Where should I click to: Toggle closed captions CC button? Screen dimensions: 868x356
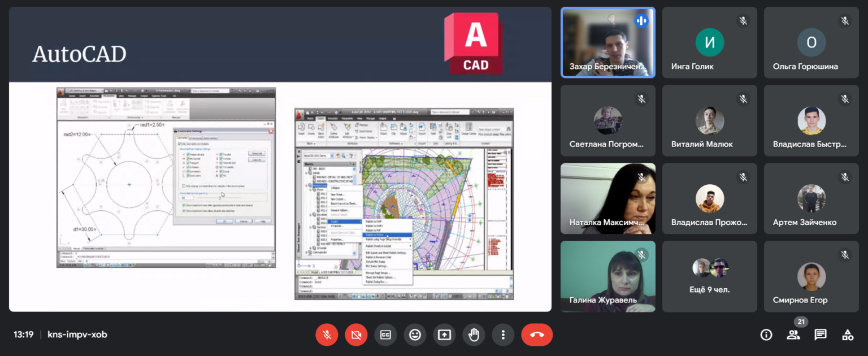click(x=385, y=335)
